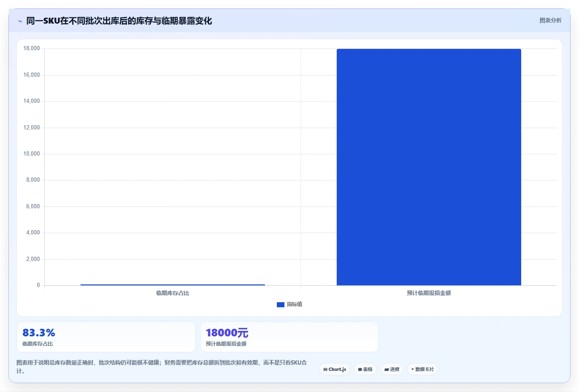Click the 83.3% metric value

click(39, 333)
